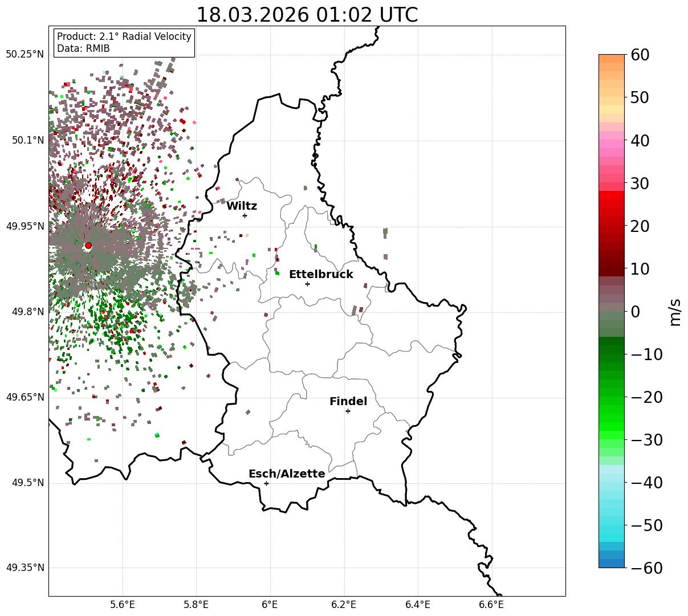Click the 49.35°N latitude label
688x616 pixels.
coord(25,568)
